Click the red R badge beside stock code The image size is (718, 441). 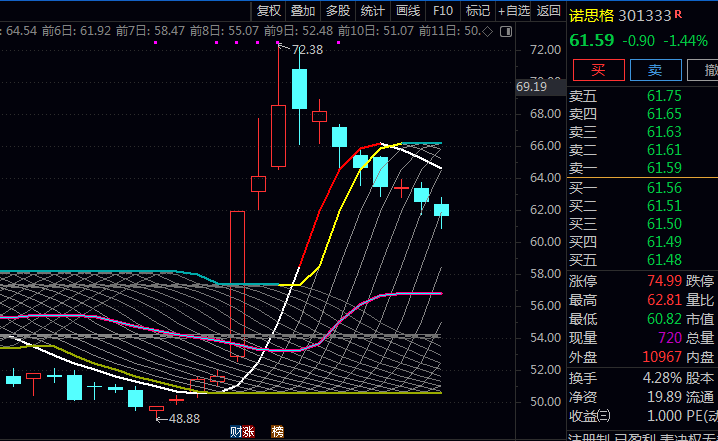pos(679,14)
